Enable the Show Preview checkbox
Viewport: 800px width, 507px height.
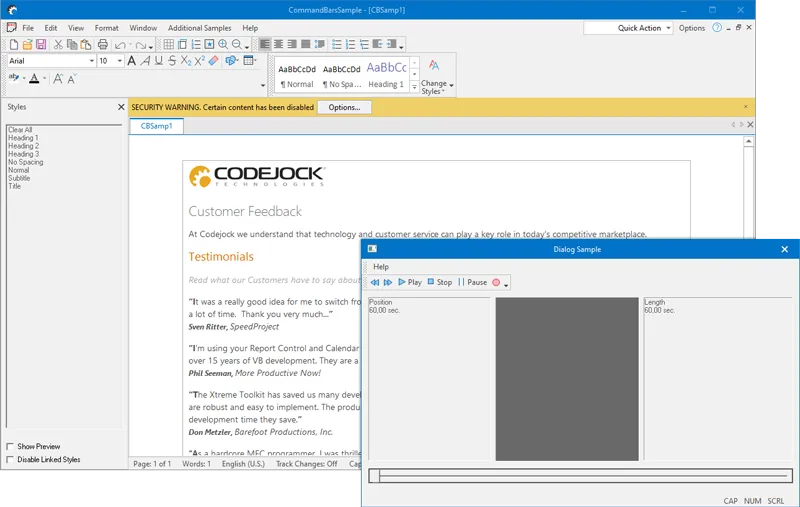coord(11,447)
